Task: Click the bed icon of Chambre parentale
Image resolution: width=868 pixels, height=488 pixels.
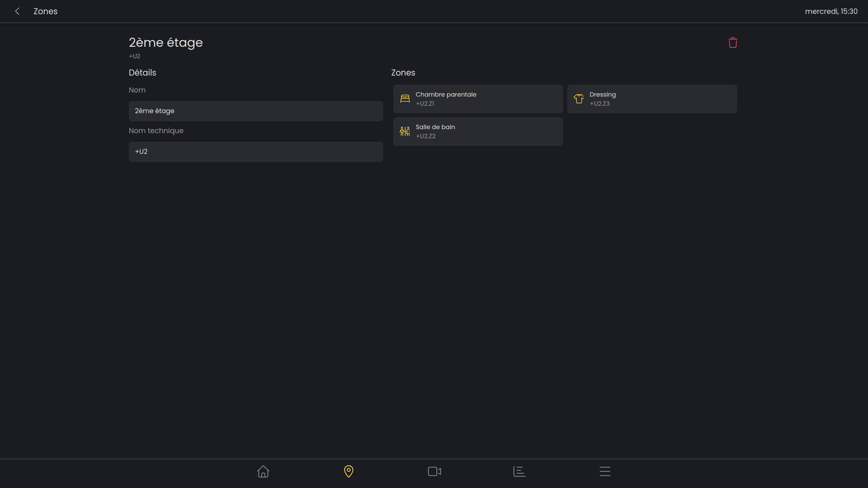Action: click(405, 99)
